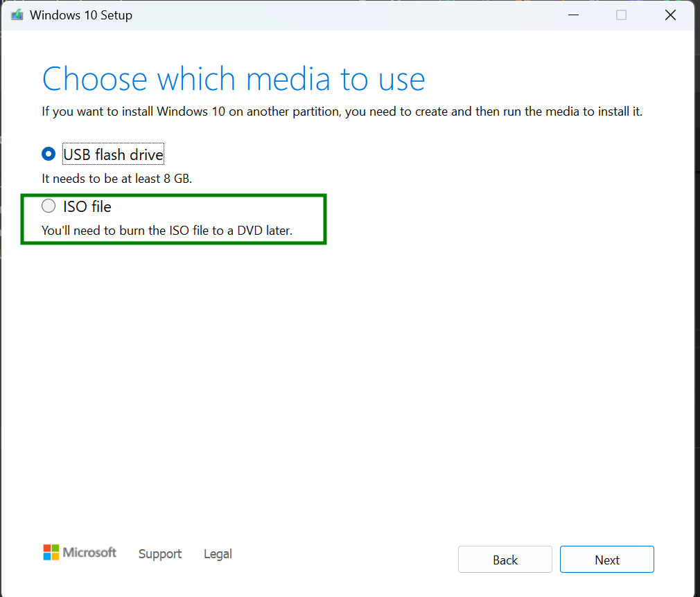This screenshot has height=597, width=700.
Task: Open the Legal link
Action: [218, 554]
